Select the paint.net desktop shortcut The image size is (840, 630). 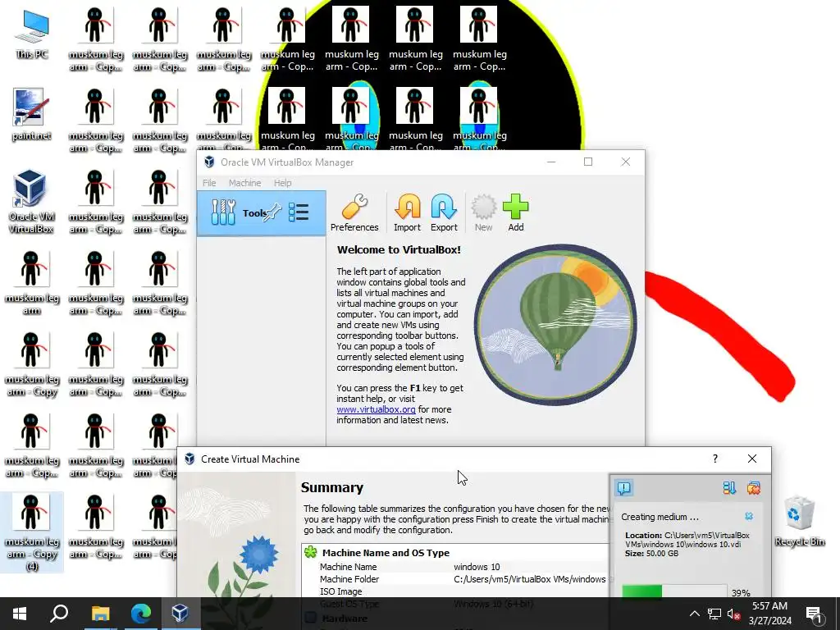[x=32, y=114]
